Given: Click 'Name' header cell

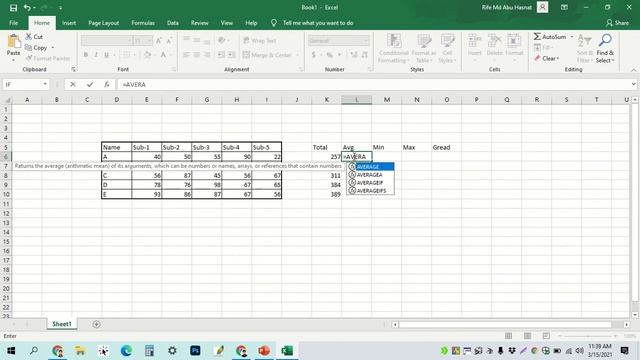Looking at the screenshot, I should pos(117,147).
